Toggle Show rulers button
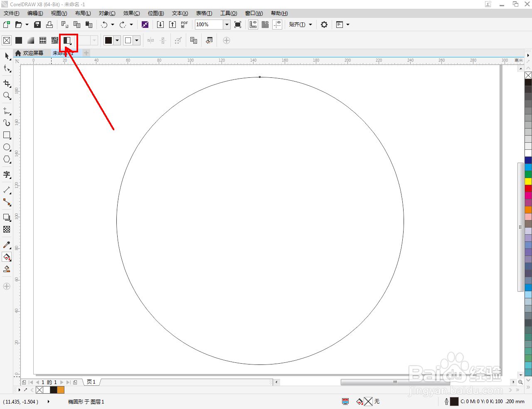The width and height of the screenshot is (532, 409). (x=253, y=25)
